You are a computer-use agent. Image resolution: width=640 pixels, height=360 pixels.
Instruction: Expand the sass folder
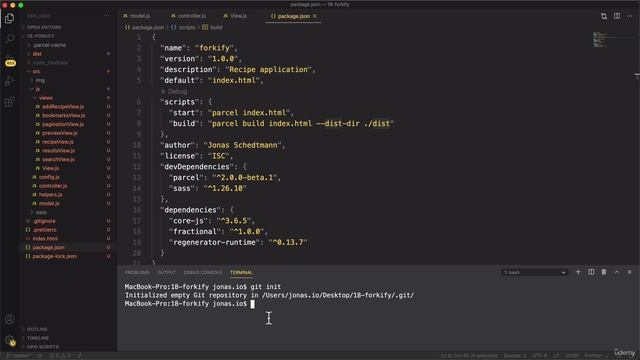click(41, 212)
